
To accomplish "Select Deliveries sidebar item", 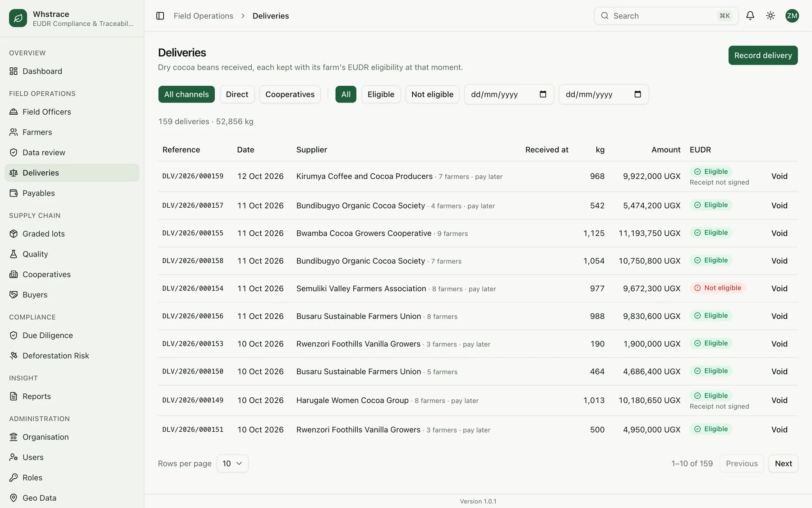I will 72,173.
